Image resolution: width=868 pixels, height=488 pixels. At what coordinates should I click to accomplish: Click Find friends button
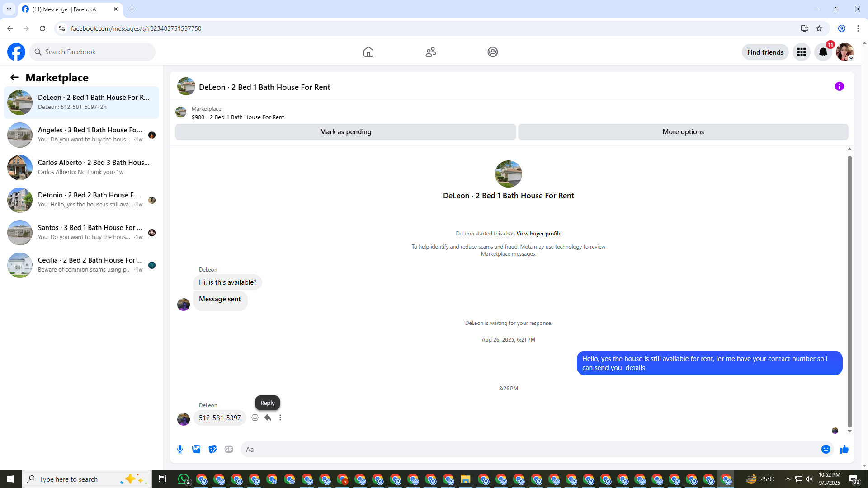[765, 52]
